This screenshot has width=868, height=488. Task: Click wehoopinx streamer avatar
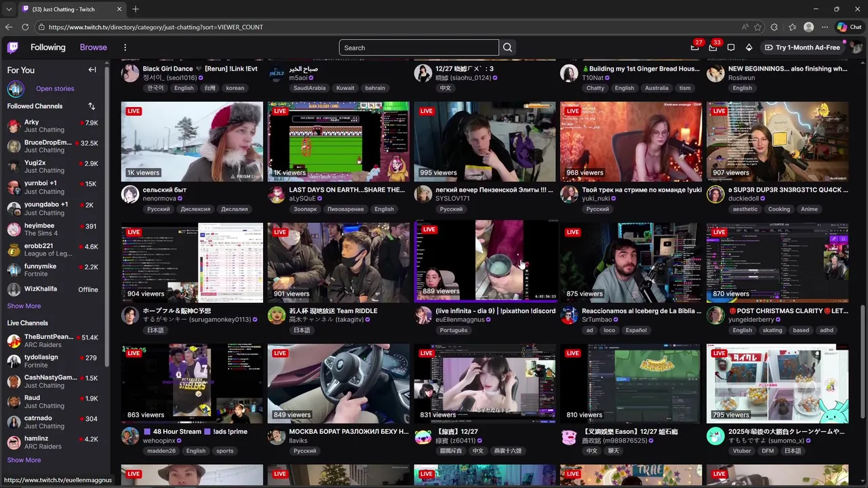[130, 436]
